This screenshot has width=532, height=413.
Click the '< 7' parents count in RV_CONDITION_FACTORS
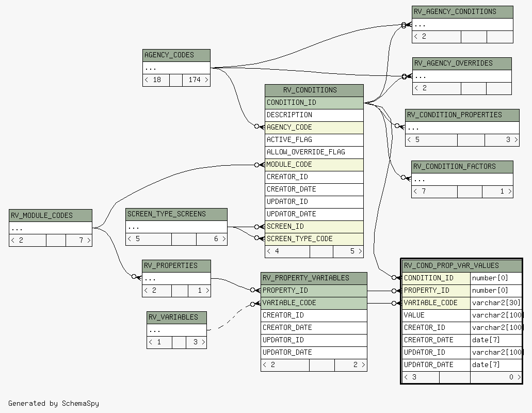point(434,192)
